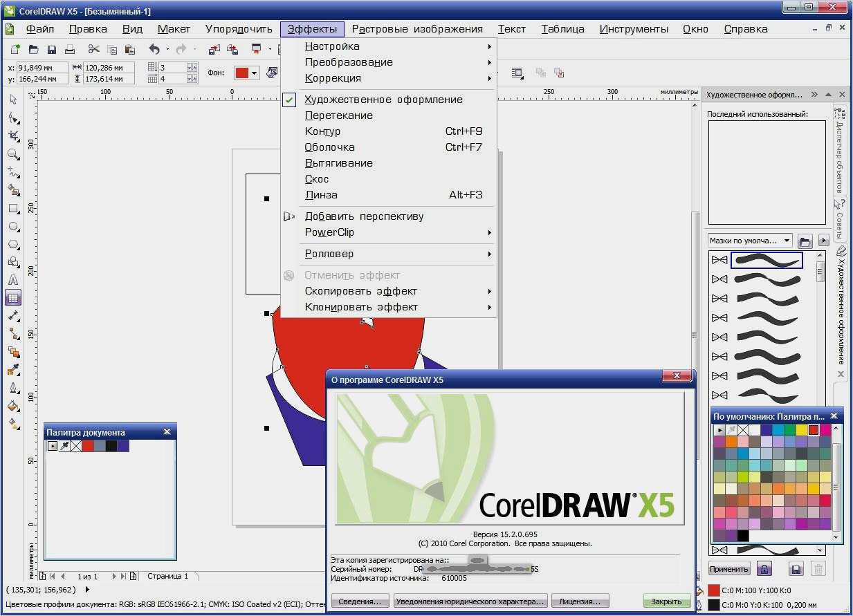The image size is (853, 616).
Task: Click the x position input field
Action: tap(42, 68)
